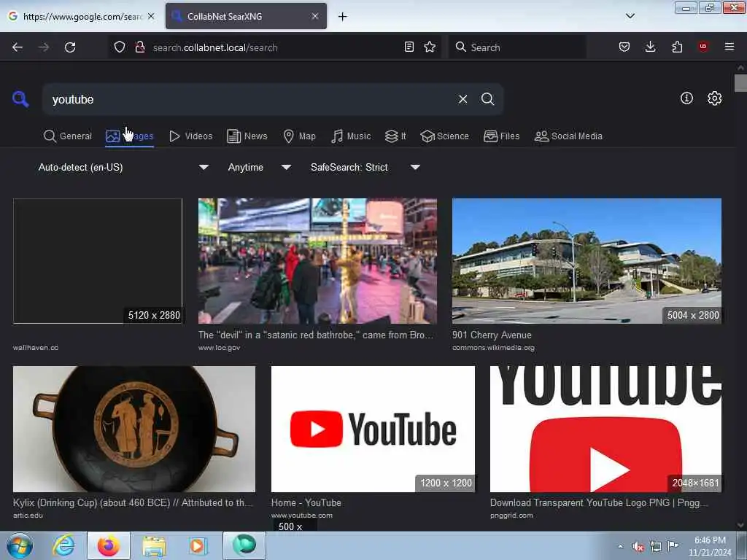The width and height of the screenshot is (747, 560).
Task: Click the Firefox taskbar icon
Action: coord(109,545)
